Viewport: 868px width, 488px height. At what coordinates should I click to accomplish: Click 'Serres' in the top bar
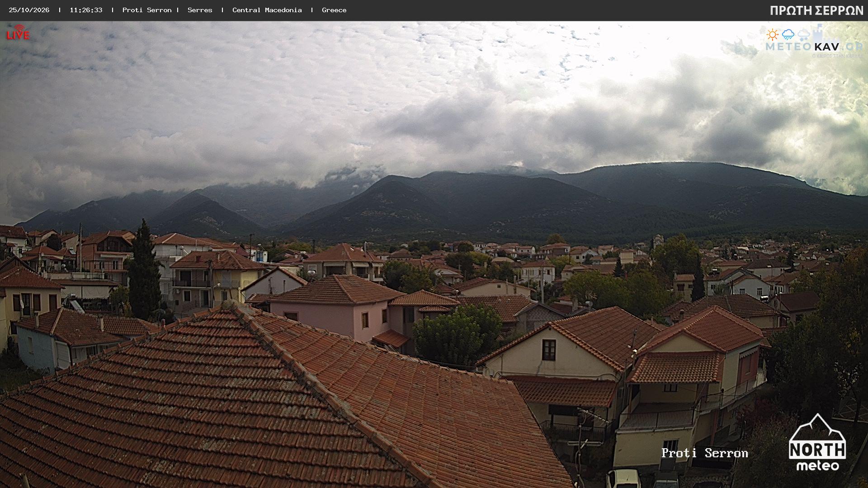pyautogui.click(x=200, y=10)
